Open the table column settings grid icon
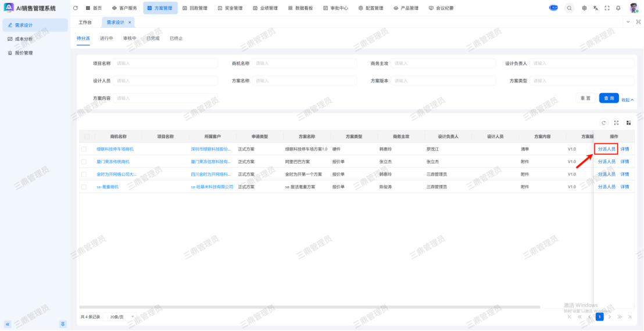The width and height of the screenshot is (644, 331). coord(628,123)
